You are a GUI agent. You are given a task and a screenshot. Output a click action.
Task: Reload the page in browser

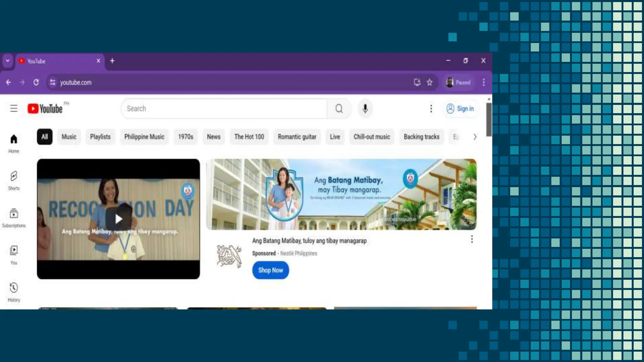click(36, 82)
